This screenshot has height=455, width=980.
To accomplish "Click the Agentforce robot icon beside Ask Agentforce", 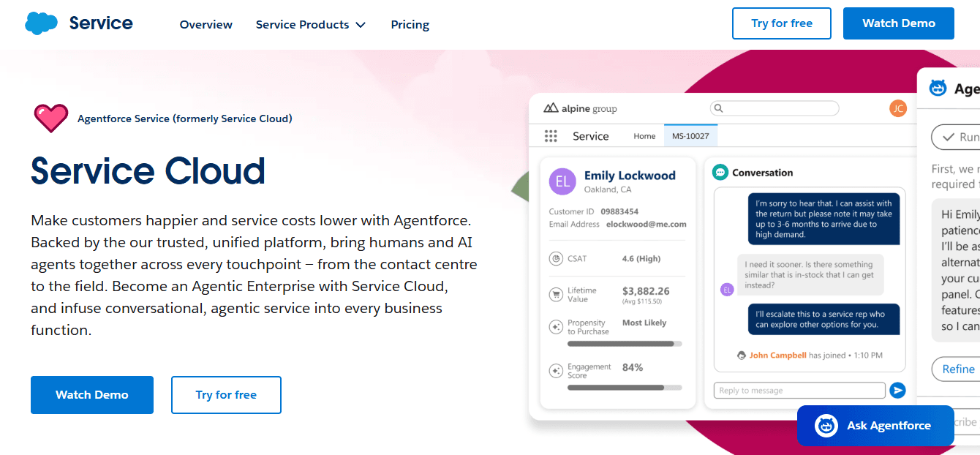I will (825, 425).
